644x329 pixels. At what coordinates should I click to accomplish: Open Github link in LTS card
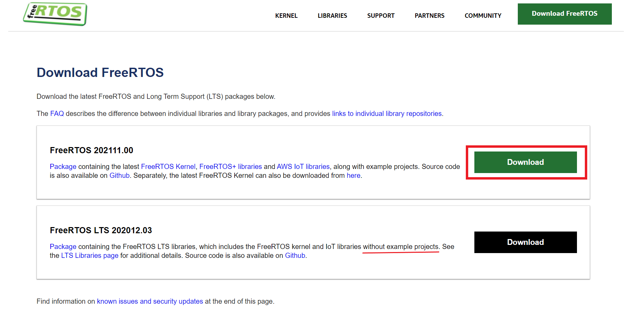[295, 255]
